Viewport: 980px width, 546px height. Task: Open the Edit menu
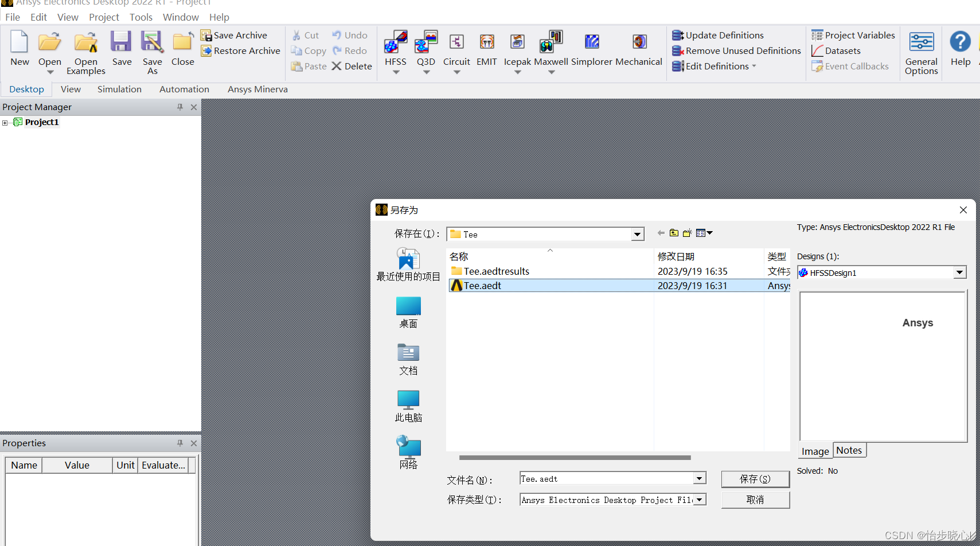(38, 17)
